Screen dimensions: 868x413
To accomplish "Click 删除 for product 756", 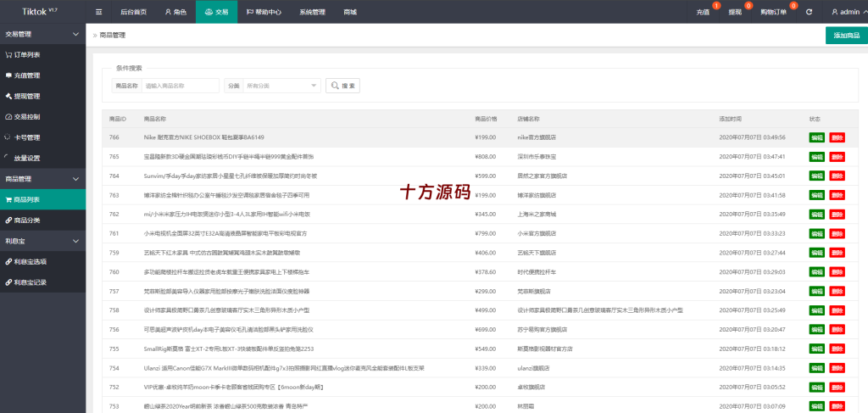I will (837, 329).
